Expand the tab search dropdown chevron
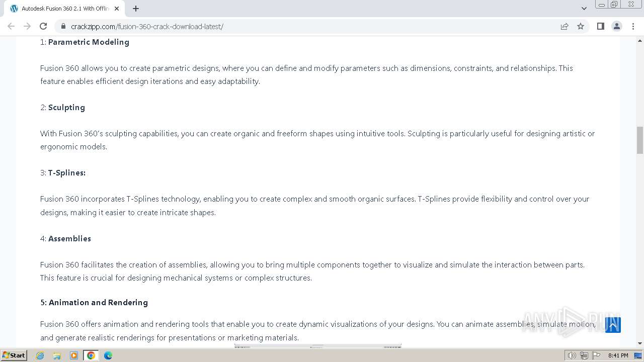Viewport: 644px width, 362px height. click(x=584, y=9)
